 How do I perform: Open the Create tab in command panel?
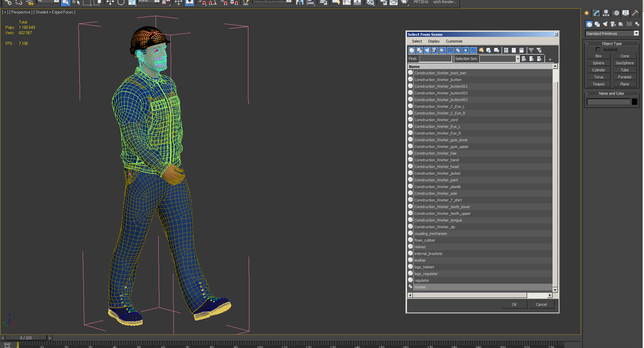pyautogui.click(x=587, y=13)
